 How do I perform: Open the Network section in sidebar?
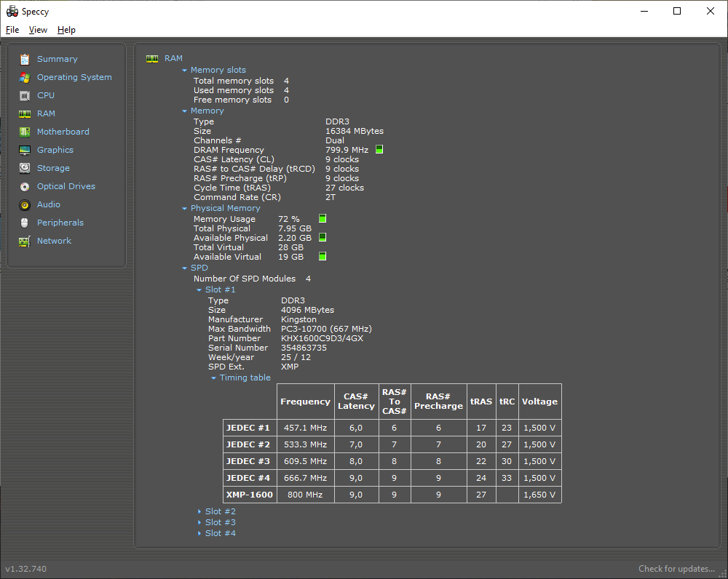[x=54, y=241]
